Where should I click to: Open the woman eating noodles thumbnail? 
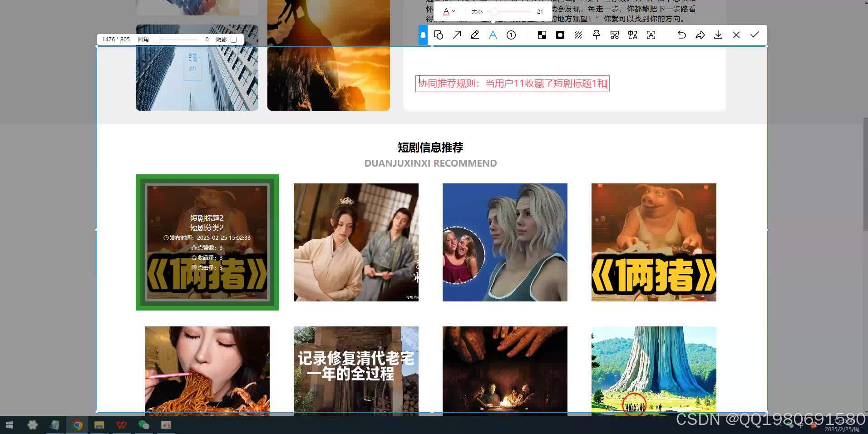coord(207,371)
